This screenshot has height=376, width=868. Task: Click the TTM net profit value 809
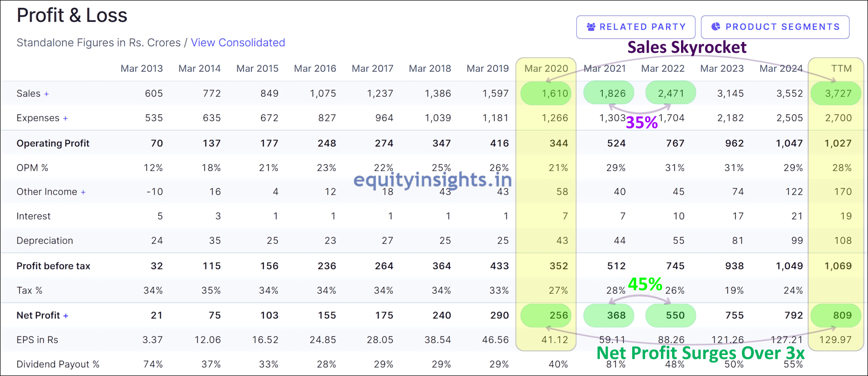(x=842, y=316)
